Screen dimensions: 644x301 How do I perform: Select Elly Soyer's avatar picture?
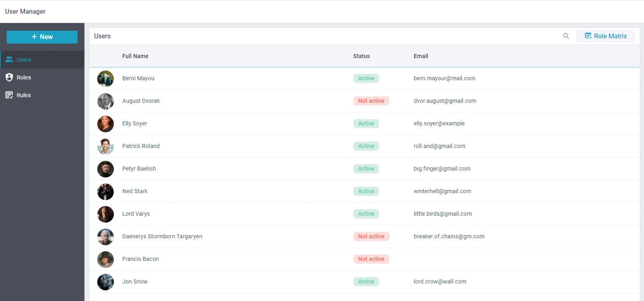pos(105,124)
